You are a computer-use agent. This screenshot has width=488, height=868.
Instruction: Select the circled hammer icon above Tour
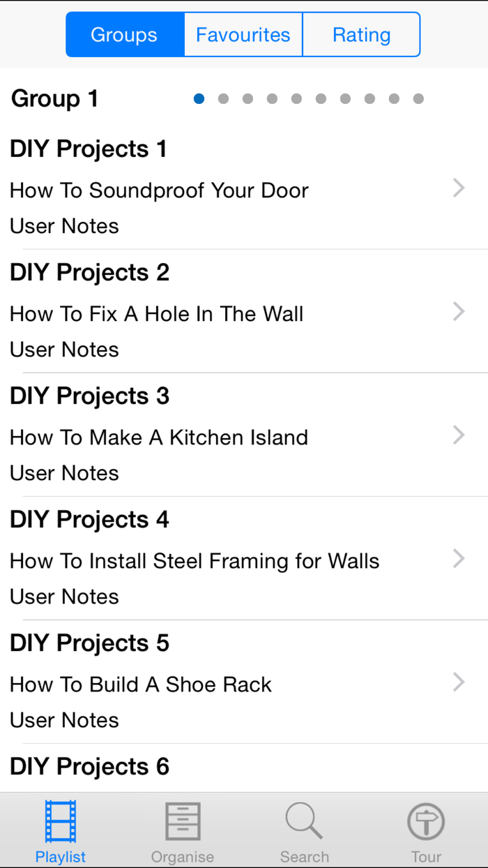(x=425, y=821)
